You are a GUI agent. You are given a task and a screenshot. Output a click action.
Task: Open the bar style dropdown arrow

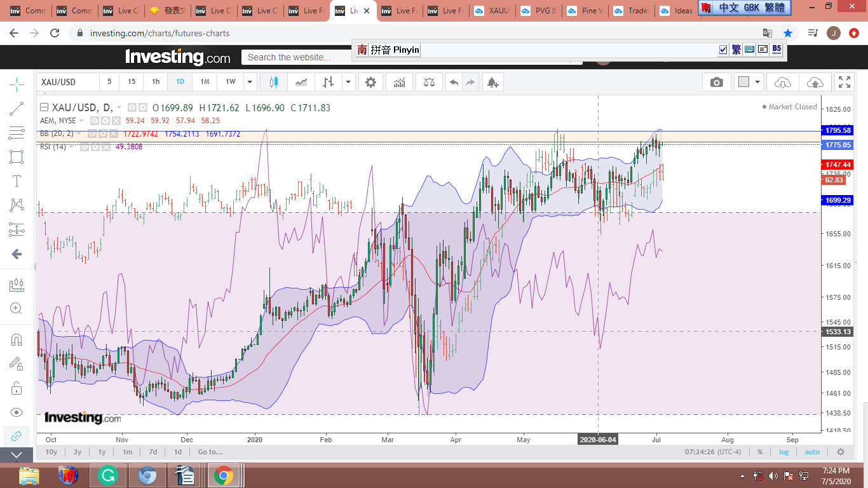point(348,82)
